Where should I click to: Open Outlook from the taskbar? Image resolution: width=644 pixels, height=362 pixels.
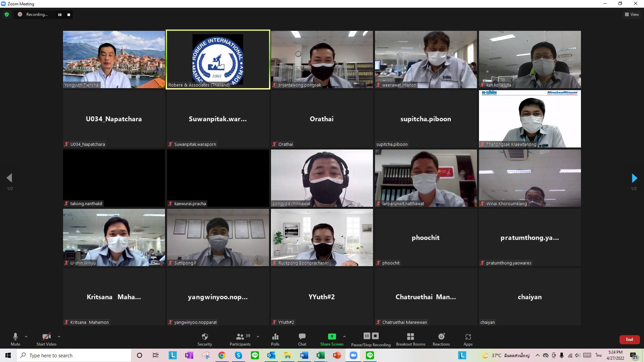click(271, 355)
